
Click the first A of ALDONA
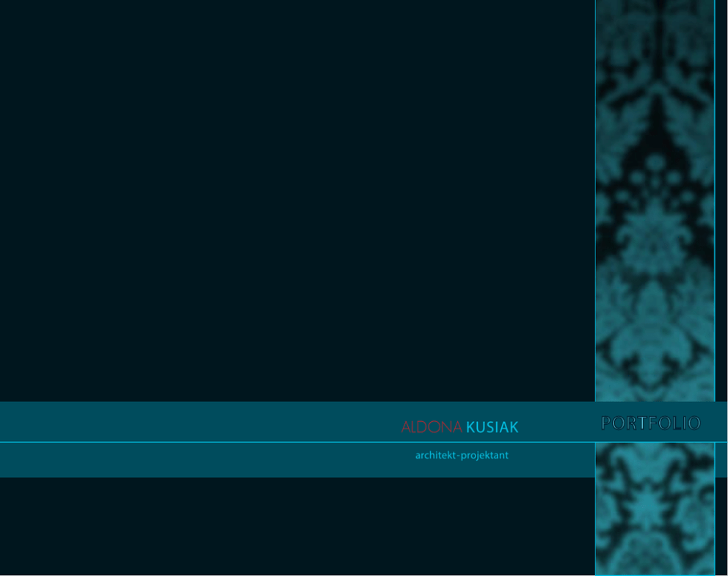[406, 427]
